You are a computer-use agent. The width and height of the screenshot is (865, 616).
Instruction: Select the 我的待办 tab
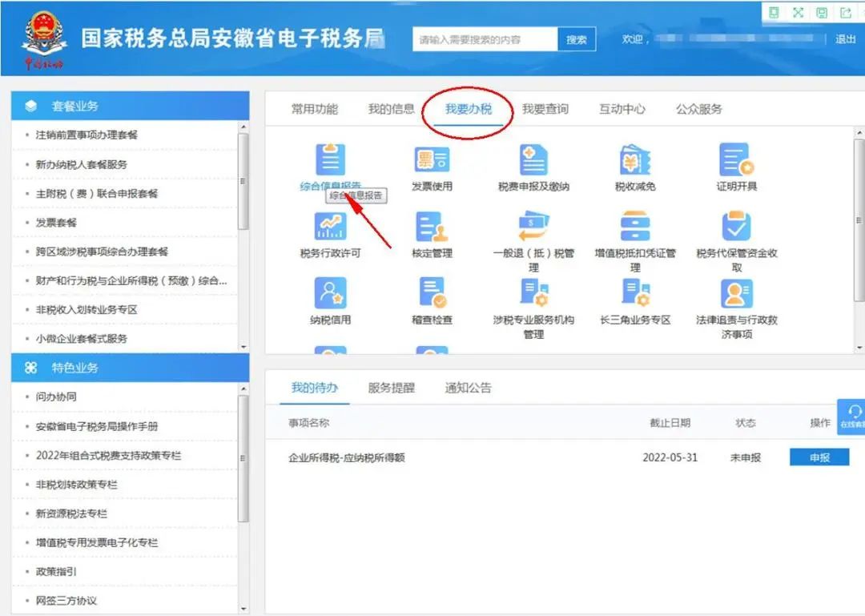pyautogui.click(x=315, y=388)
